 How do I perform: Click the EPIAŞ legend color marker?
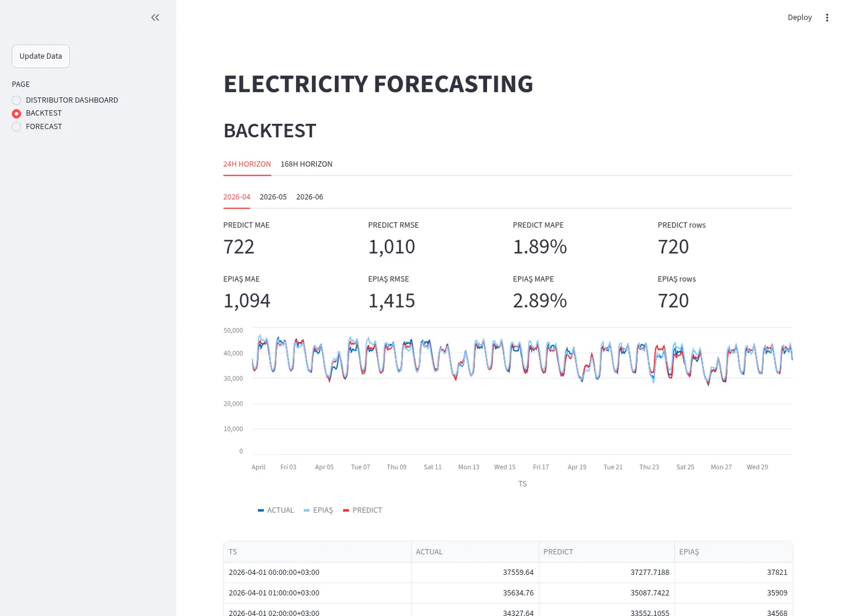click(x=306, y=510)
